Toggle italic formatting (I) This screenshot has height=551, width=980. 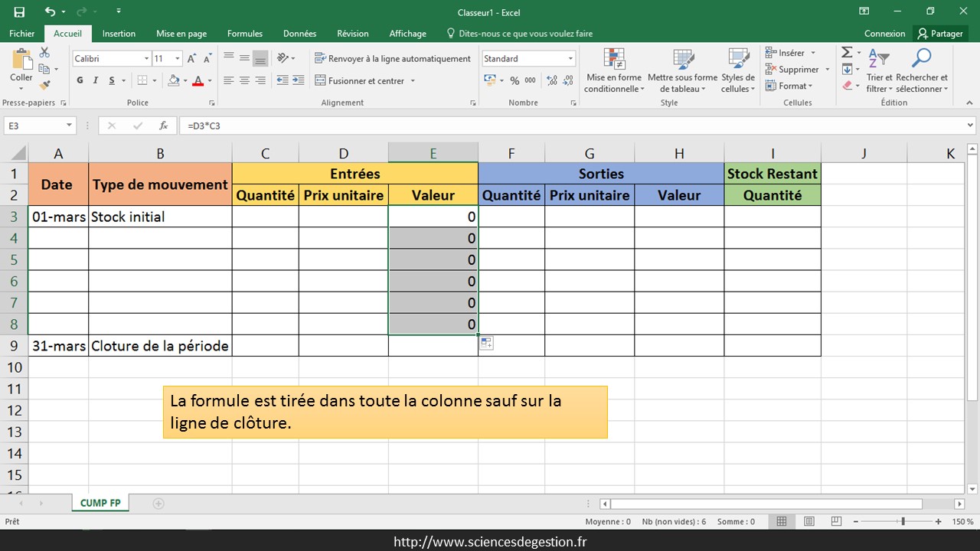click(x=96, y=80)
